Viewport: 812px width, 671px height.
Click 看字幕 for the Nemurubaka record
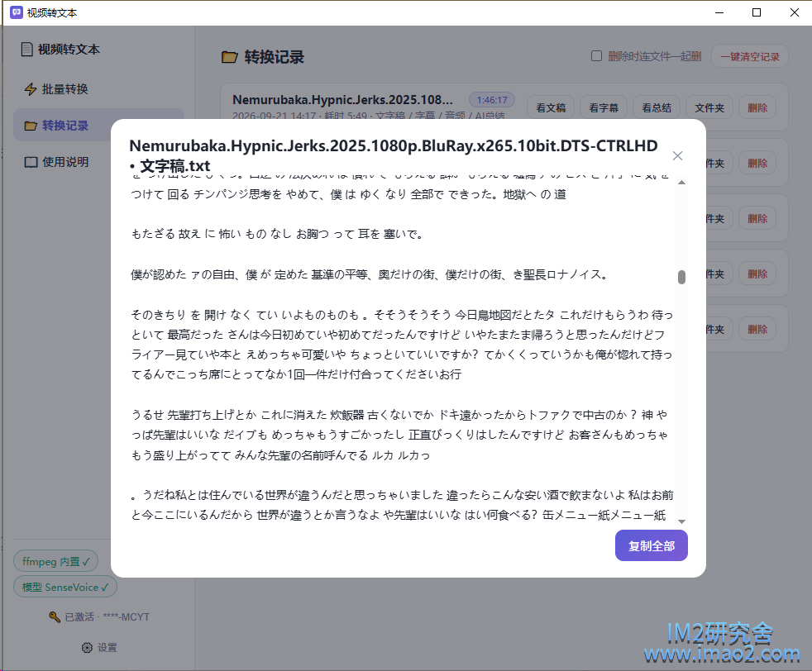pyautogui.click(x=604, y=107)
